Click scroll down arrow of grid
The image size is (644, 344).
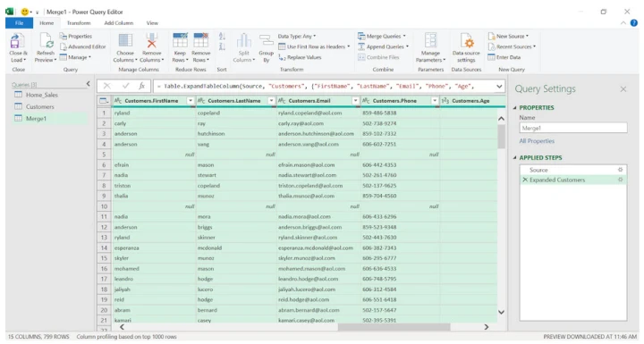[501, 312]
